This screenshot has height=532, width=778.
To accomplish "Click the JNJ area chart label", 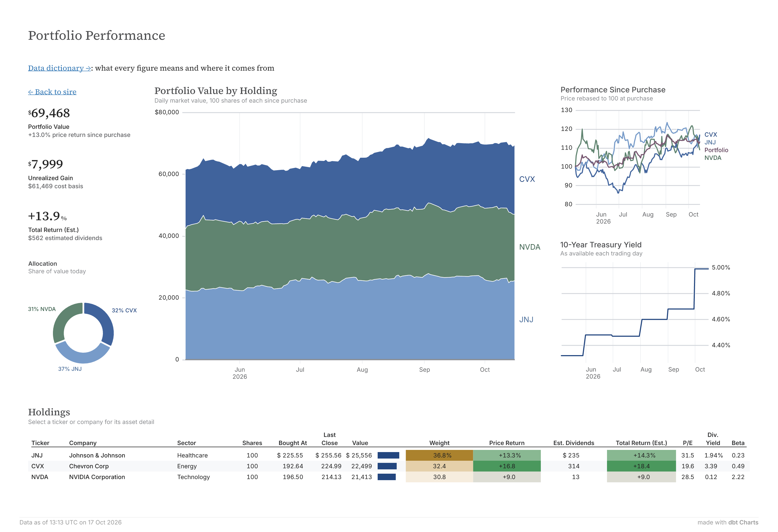I will point(526,320).
